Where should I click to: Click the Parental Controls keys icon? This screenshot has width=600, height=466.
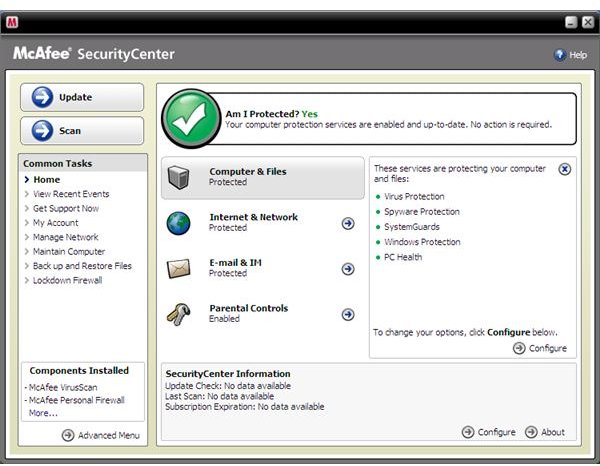[x=179, y=314]
